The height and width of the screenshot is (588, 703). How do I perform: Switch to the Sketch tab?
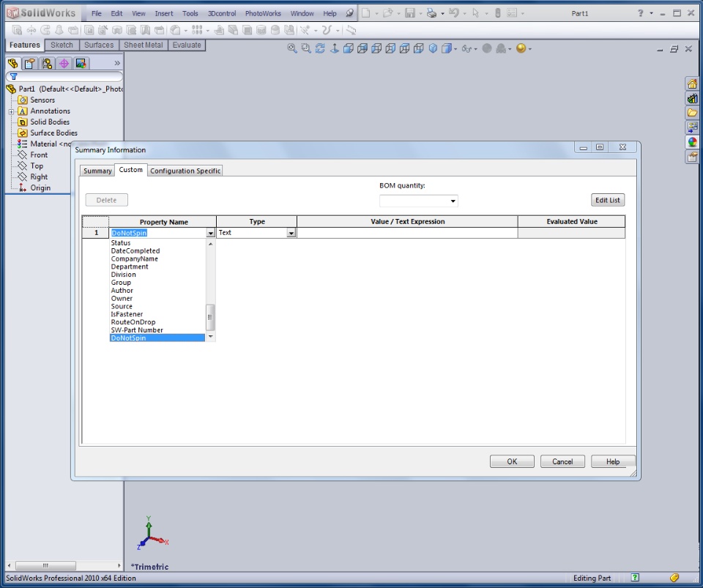62,45
